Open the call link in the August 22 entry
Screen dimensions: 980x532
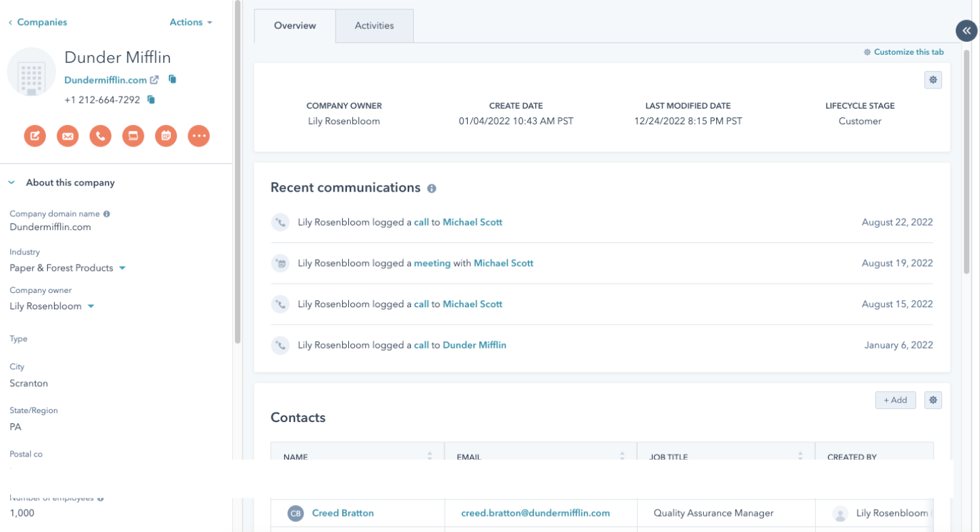[421, 222]
